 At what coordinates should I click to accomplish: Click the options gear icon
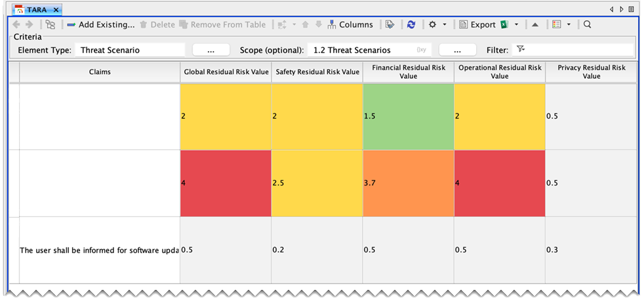[x=432, y=25]
